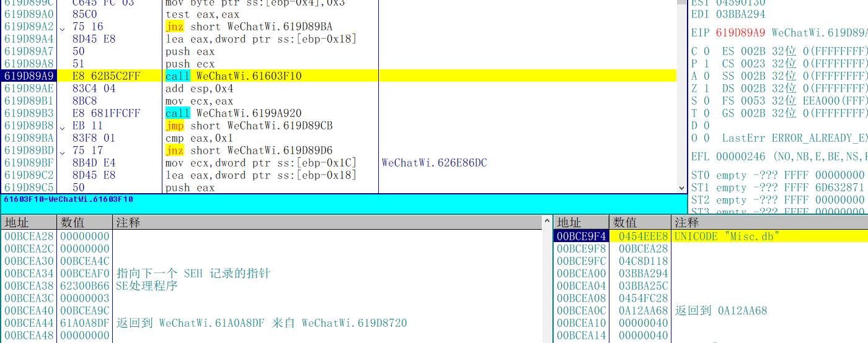868x343 pixels.
Task: Select the ST1 empty FPU register
Action: (x=779, y=188)
